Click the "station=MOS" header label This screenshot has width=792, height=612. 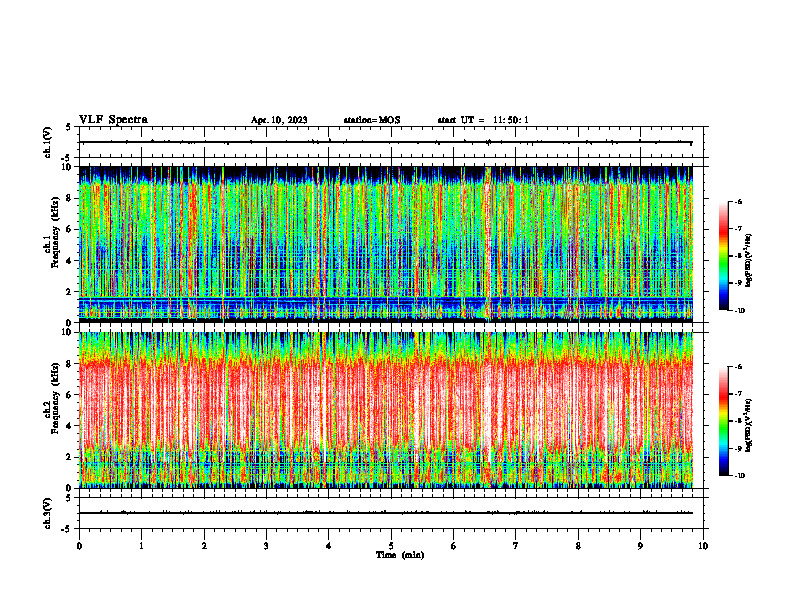pyautogui.click(x=372, y=120)
